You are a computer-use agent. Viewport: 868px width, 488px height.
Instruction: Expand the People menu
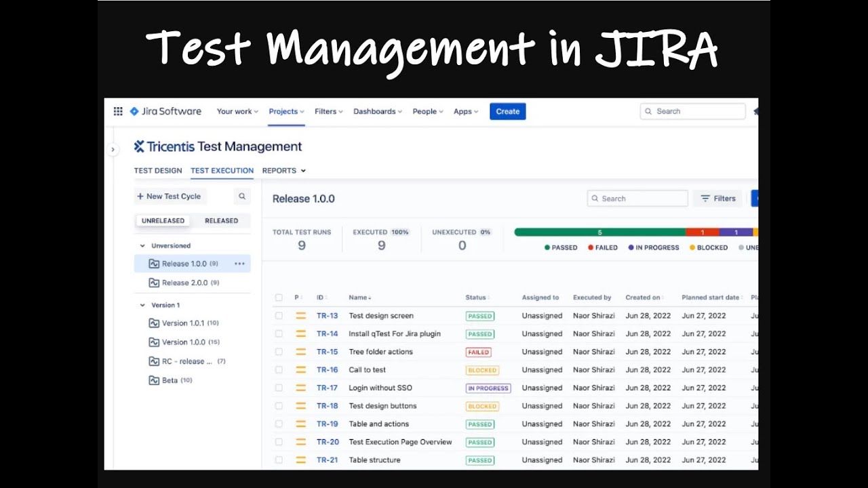428,112
